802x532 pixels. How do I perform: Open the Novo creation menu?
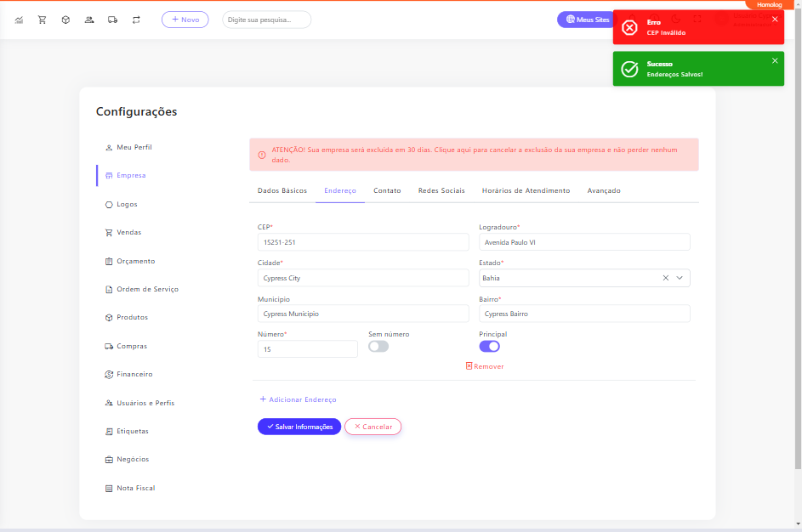click(x=185, y=20)
